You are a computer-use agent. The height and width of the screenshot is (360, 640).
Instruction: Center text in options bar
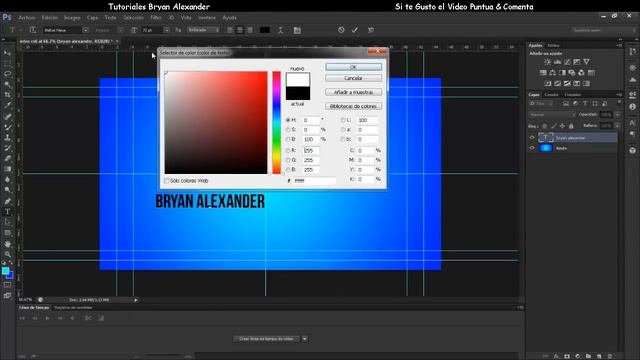tap(240, 30)
